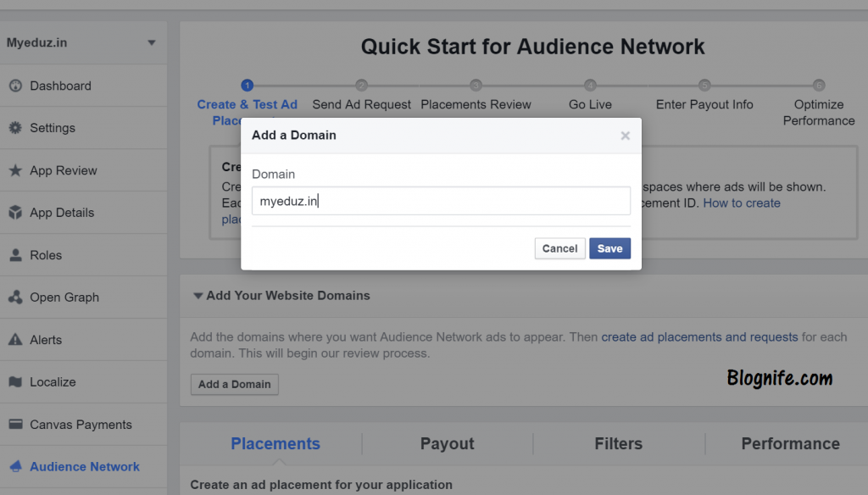Switch to the Performance tab

tap(791, 443)
